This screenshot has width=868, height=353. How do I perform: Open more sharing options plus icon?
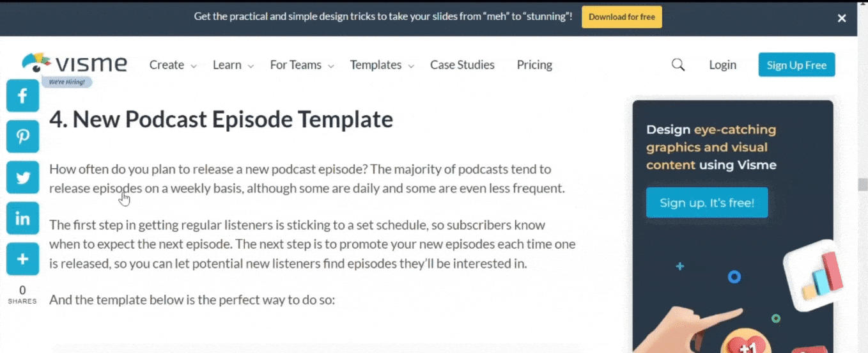pyautogui.click(x=22, y=259)
